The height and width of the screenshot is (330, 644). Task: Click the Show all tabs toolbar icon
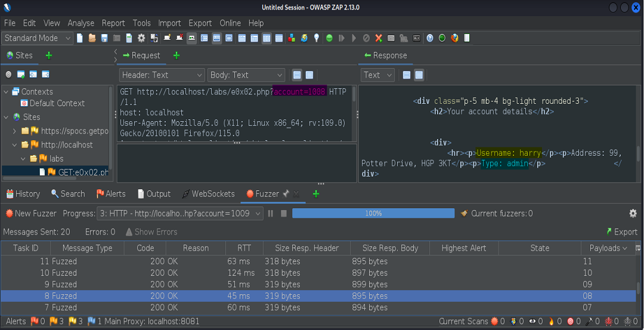(167, 38)
